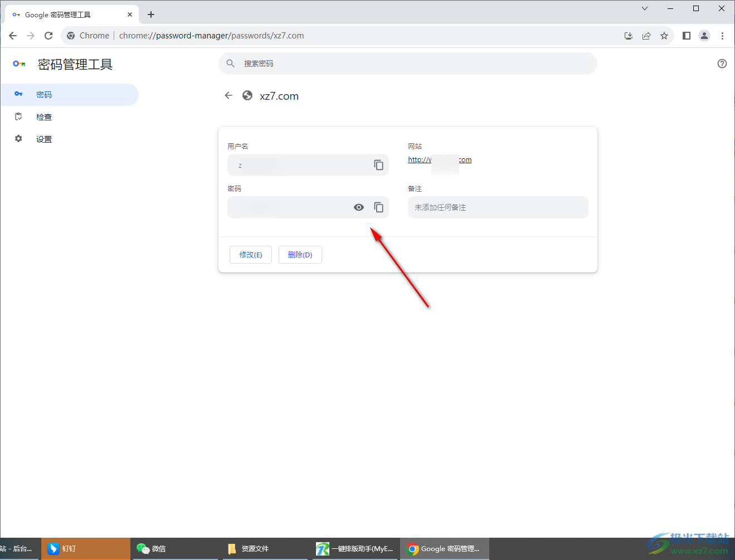Click the browser back arrow
The image size is (735, 560).
click(x=13, y=36)
